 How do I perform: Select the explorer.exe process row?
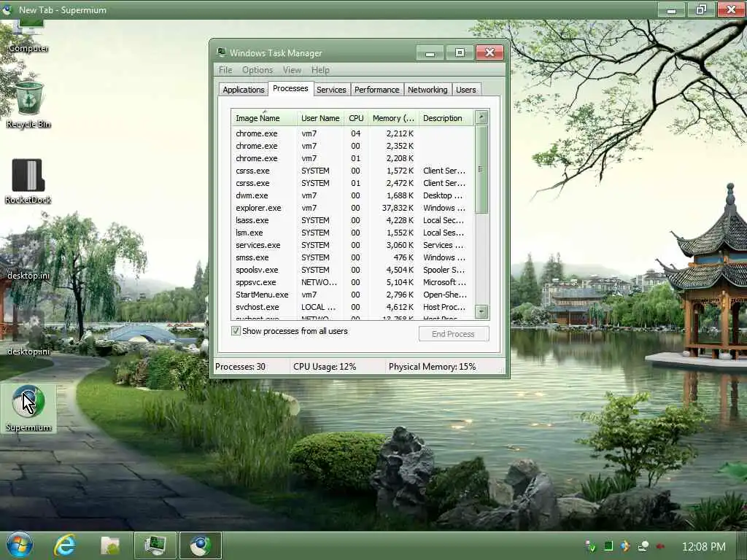point(352,208)
